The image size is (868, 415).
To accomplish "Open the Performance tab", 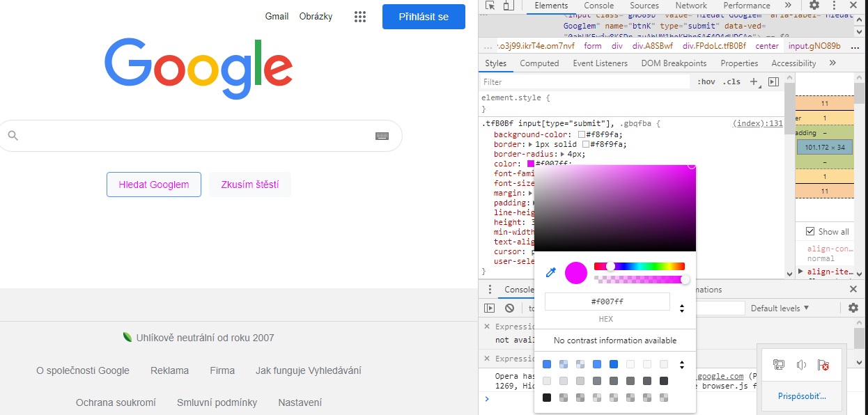I will coord(747,6).
